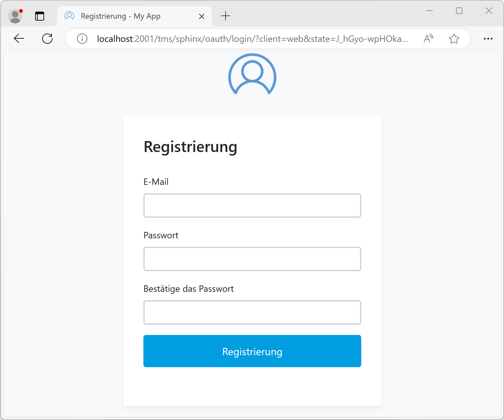Submit the form with the Registrierung button
Image resolution: width=504 pixels, height=420 pixels.
pyautogui.click(x=252, y=351)
